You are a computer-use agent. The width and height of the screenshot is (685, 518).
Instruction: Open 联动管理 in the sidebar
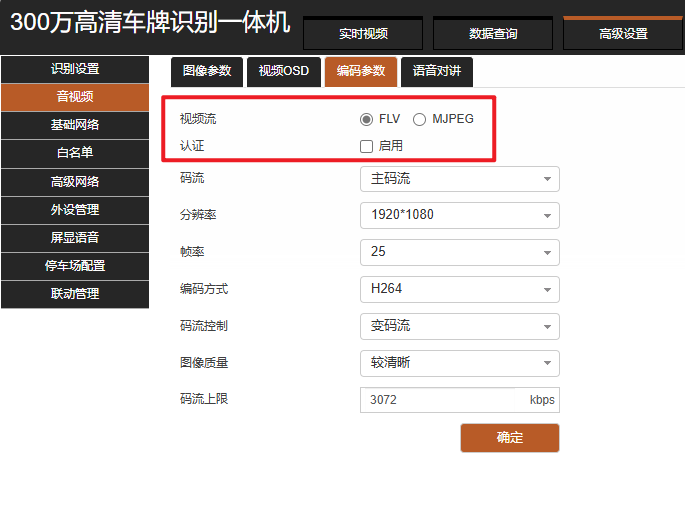pyautogui.click(x=75, y=294)
